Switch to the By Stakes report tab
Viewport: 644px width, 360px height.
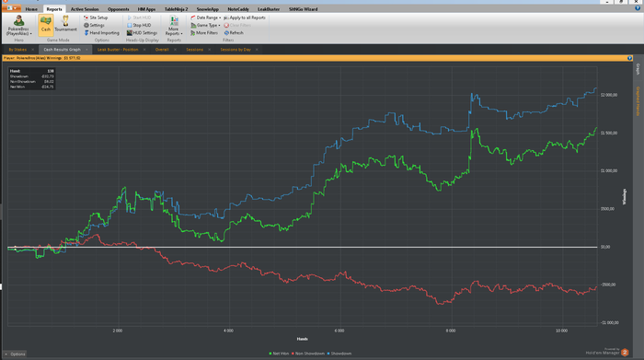(x=17, y=50)
